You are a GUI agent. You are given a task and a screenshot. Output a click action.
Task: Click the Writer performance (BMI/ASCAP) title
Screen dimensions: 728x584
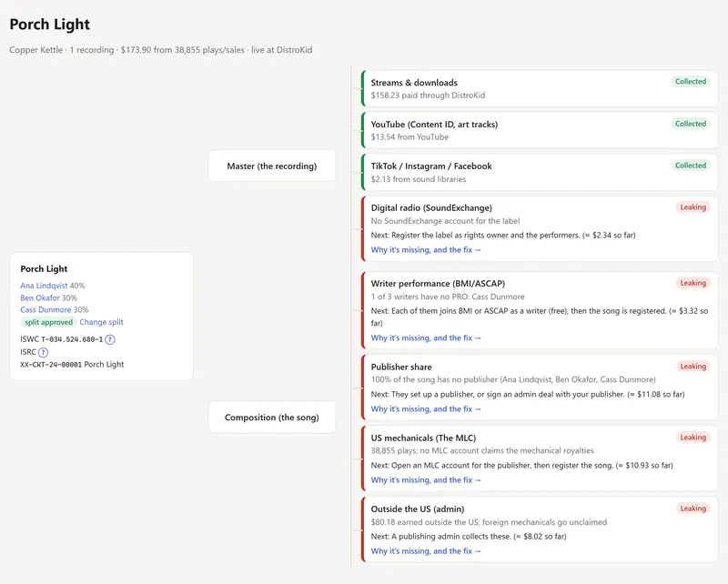click(438, 284)
